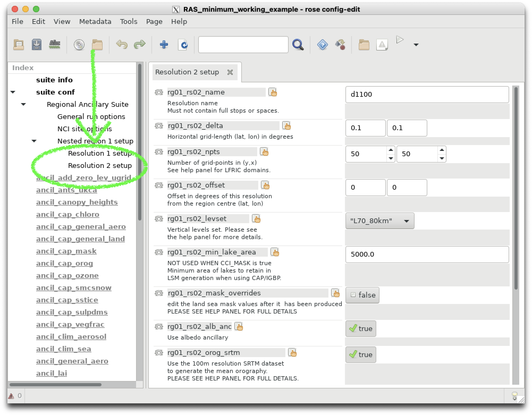Collapse the suite conf tree node

click(13, 92)
